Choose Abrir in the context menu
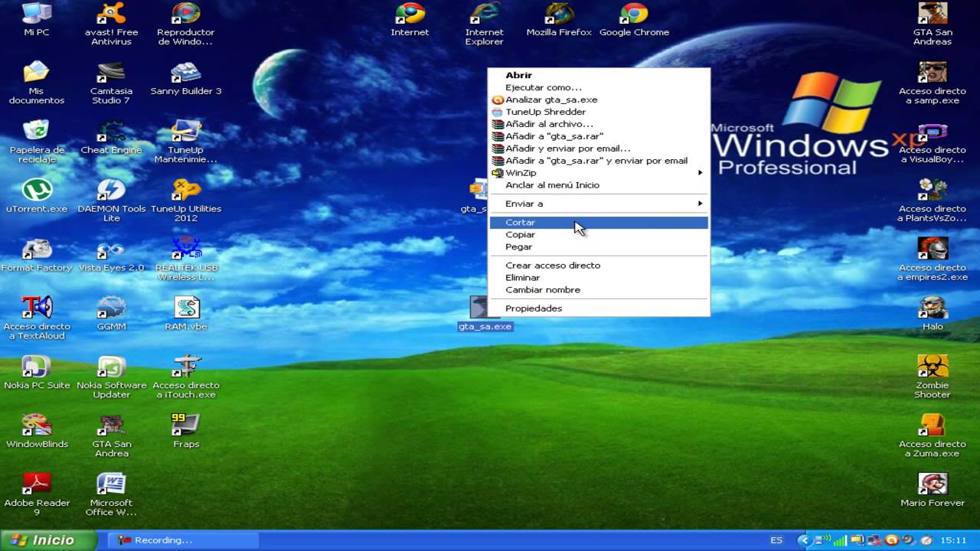The width and height of the screenshot is (980, 551). (x=599, y=75)
